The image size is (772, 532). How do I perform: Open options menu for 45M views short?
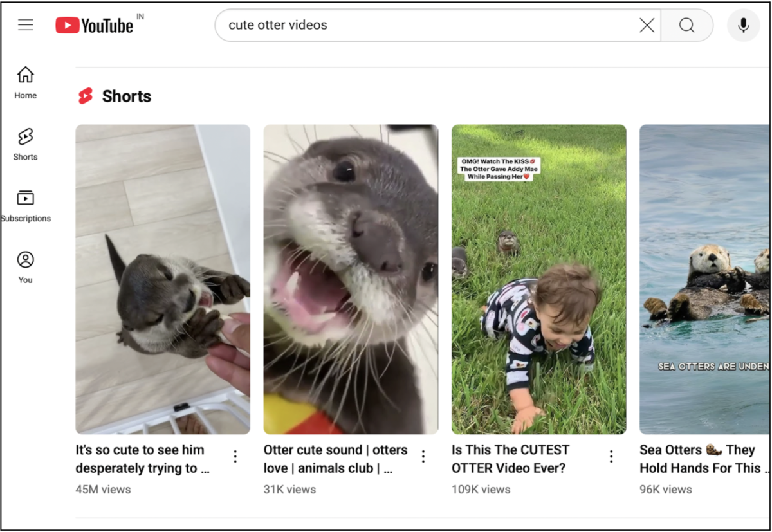coord(235,456)
